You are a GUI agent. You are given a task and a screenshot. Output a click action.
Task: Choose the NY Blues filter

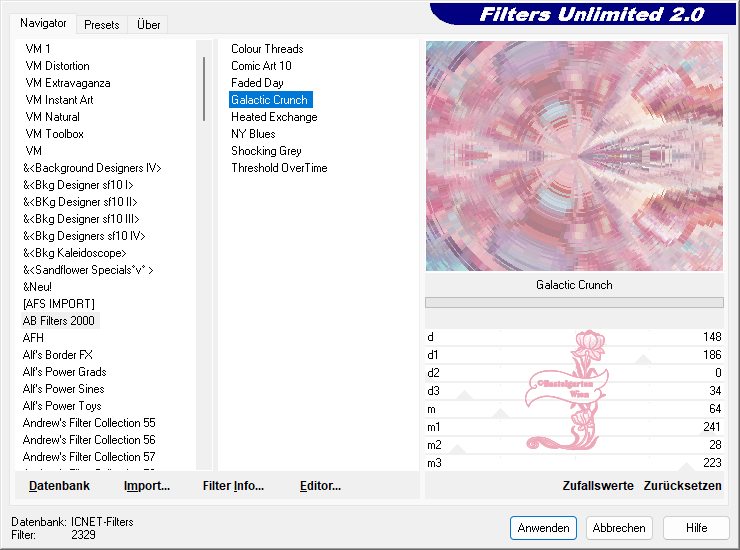click(x=253, y=134)
